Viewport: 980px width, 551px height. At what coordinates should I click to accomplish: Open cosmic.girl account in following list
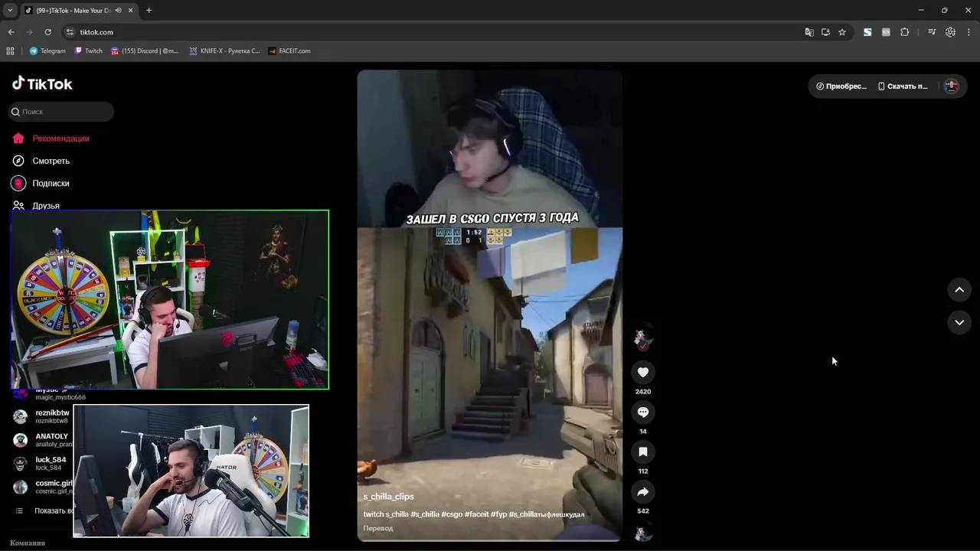43,487
